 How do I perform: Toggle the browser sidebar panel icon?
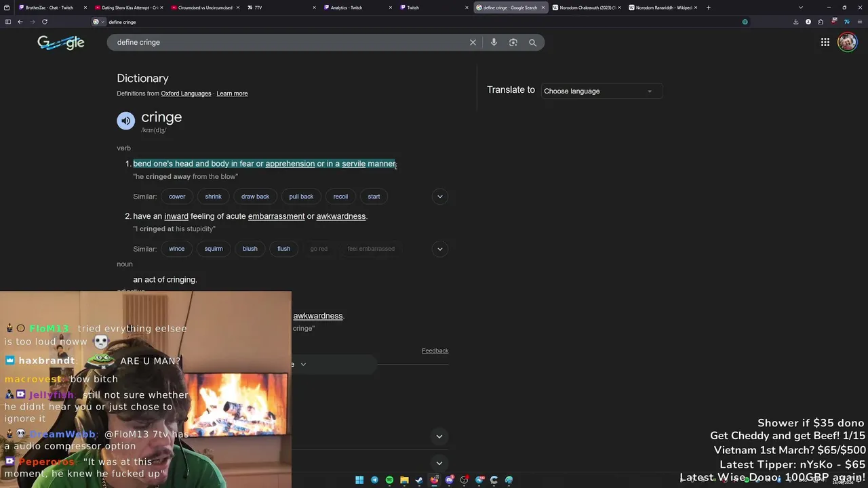8,22
